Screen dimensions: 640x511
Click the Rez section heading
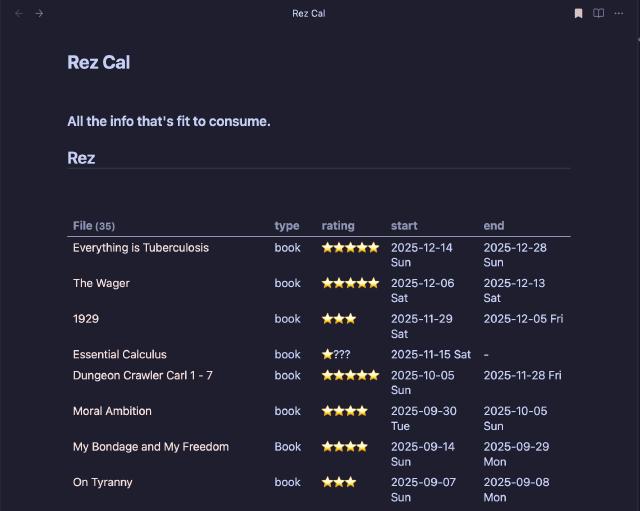[x=81, y=158]
